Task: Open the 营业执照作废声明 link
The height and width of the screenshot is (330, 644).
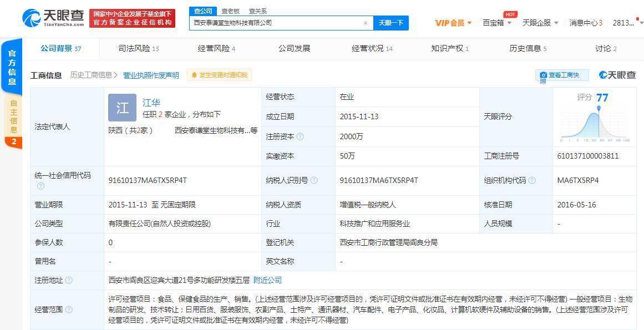Action: (151, 75)
